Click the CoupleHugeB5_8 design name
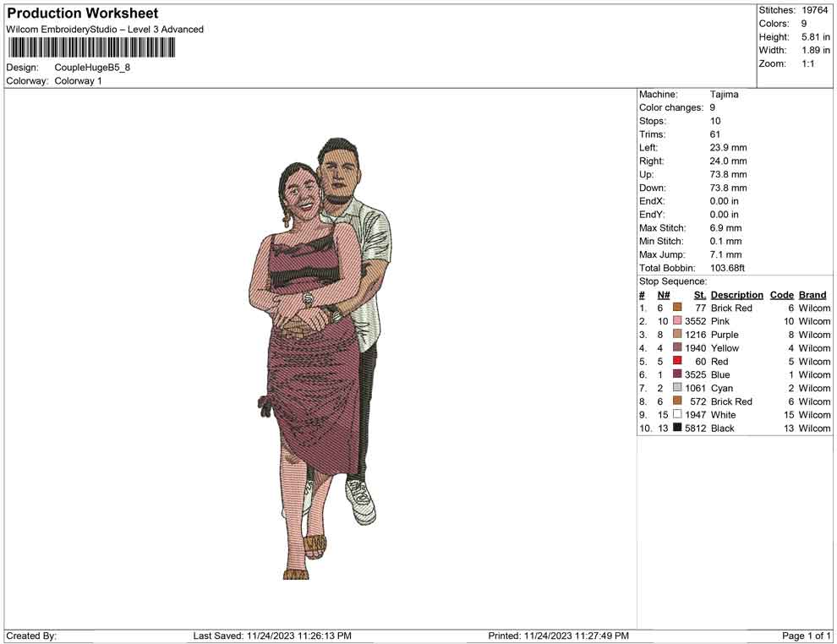 (92, 68)
